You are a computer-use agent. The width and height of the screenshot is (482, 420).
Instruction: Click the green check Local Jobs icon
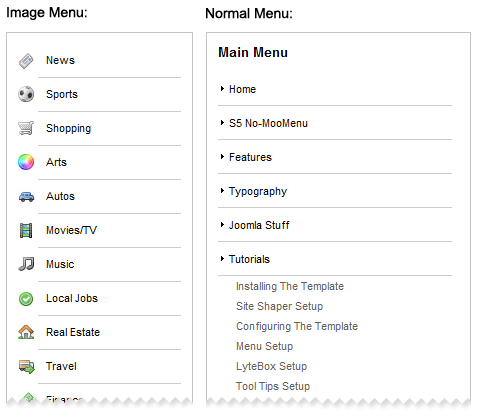(x=26, y=299)
